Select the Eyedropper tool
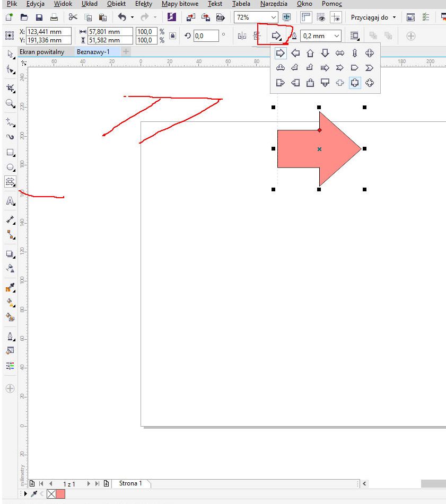 tap(10, 288)
